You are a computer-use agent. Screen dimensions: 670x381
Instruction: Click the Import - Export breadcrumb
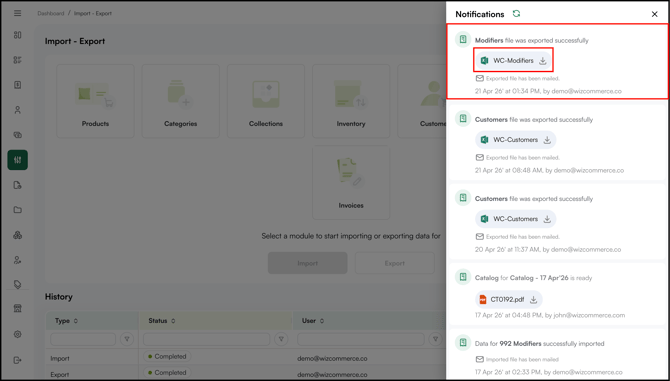pos(93,13)
